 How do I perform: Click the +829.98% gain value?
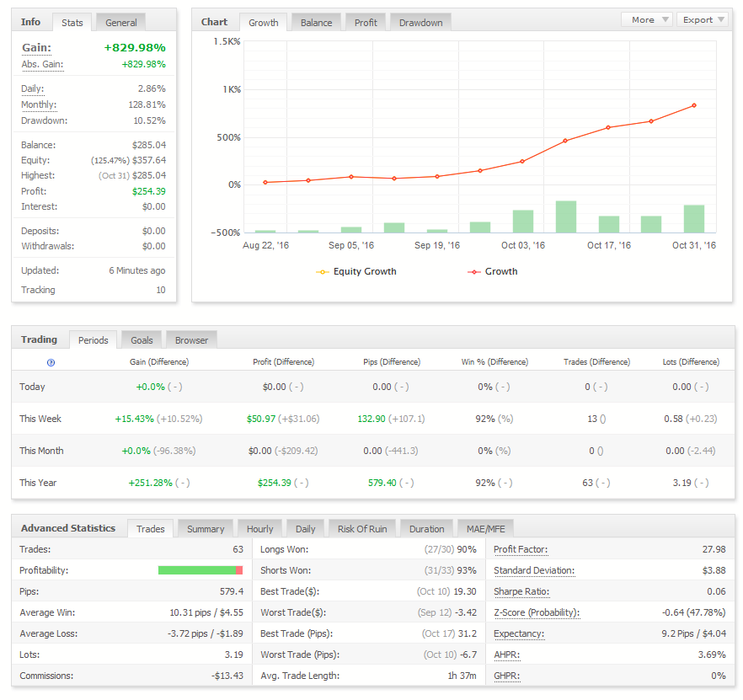pyautogui.click(x=135, y=47)
